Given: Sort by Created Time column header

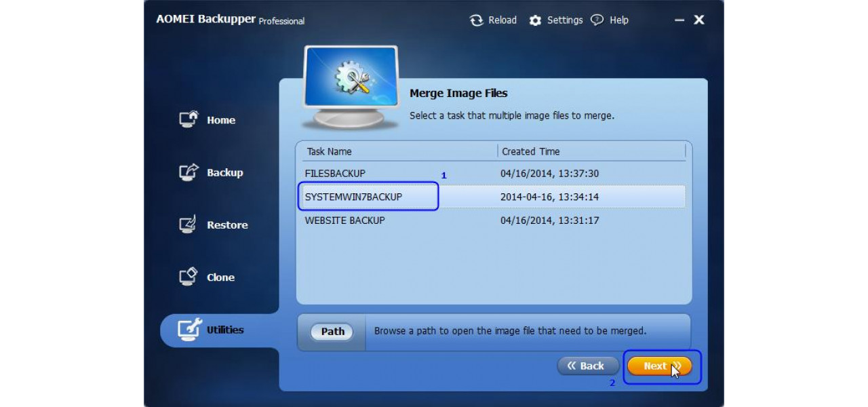Looking at the screenshot, I should click(x=591, y=151).
